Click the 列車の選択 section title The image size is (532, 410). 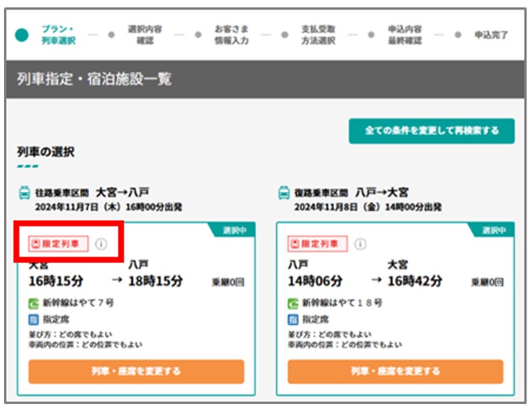[x=46, y=152]
